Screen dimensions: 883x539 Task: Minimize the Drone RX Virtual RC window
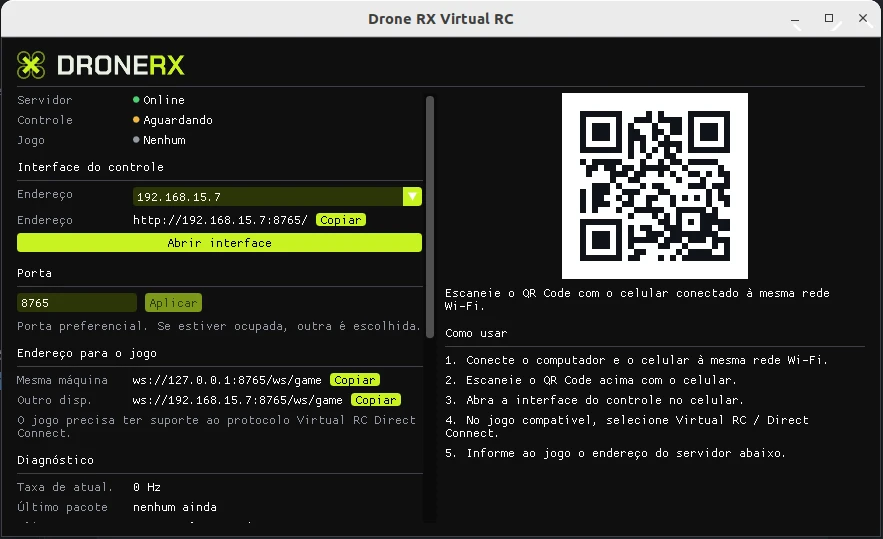(795, 19)
